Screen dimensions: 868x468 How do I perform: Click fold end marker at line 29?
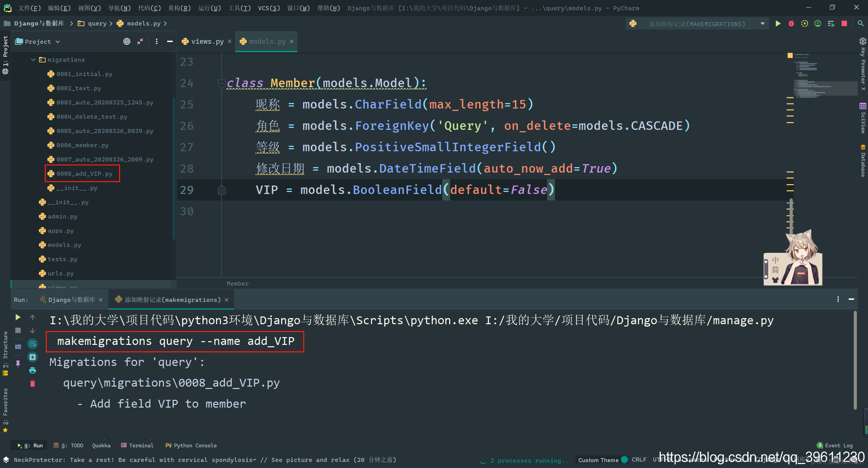[x=221, y=190]
